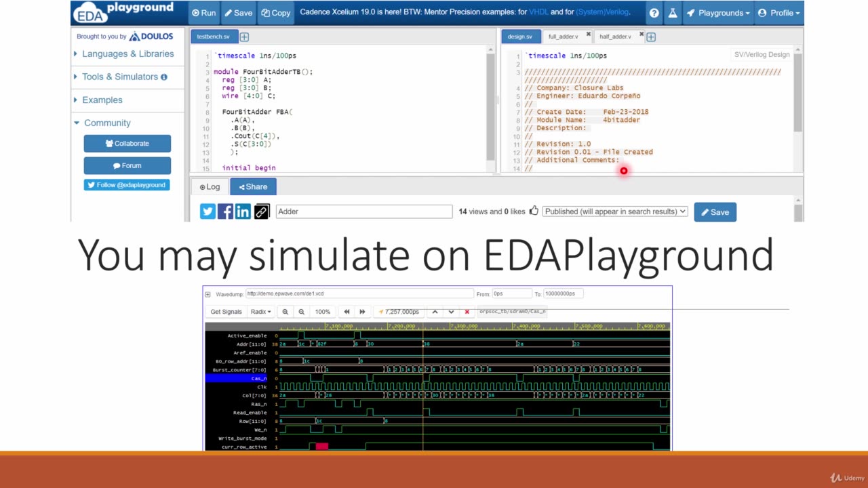The width and height of the screenshot is (868, 488).
Task: Zoom in on the waveform
Action: click(285, 312)
